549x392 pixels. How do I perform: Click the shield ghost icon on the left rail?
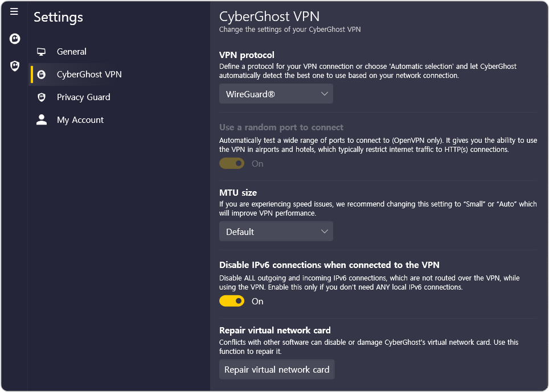tap(14, 65)
